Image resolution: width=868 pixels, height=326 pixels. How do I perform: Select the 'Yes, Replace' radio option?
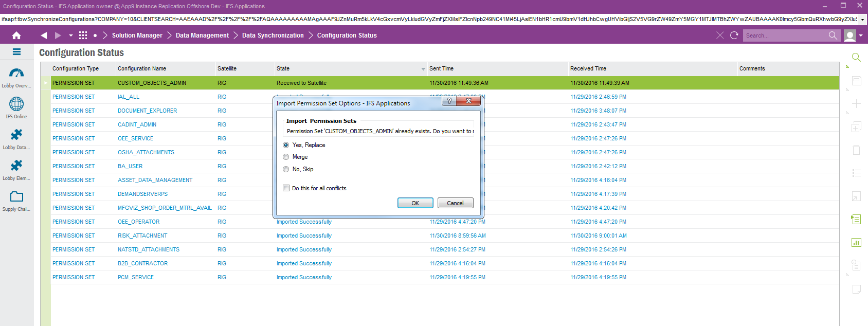click(x=286, y=145)
